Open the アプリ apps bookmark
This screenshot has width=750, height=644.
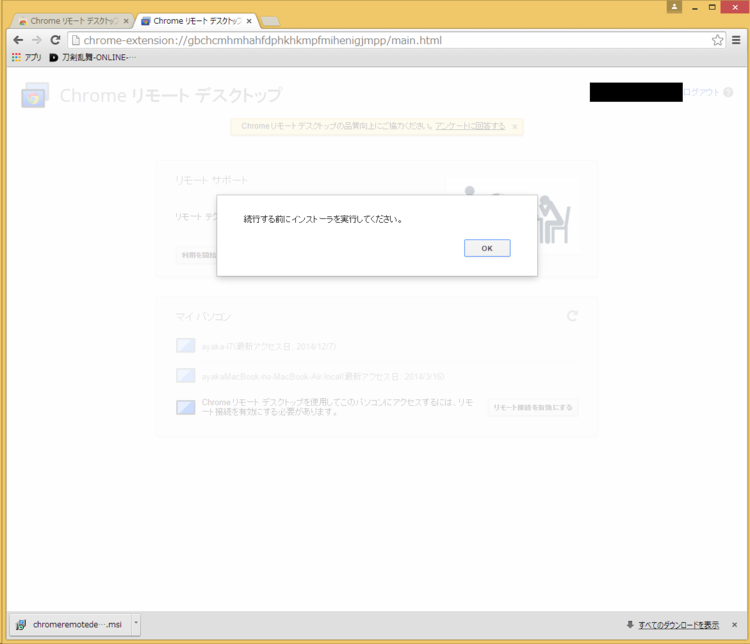pos(27,57)
